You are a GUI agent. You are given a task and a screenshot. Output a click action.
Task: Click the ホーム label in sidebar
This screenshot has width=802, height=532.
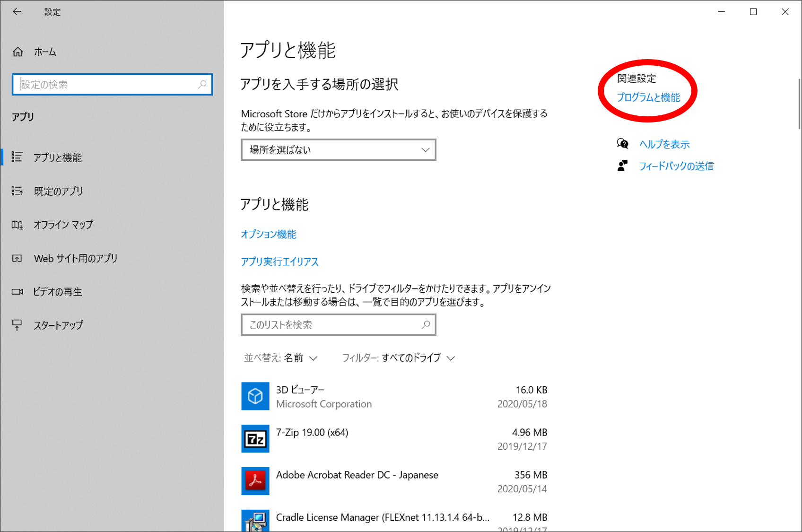coord(45,52)
